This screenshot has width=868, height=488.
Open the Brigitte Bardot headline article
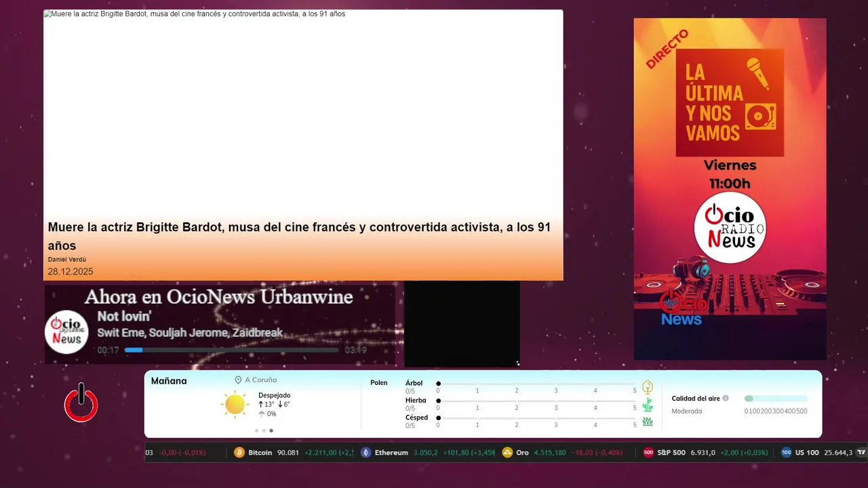(x=299, y=236)
